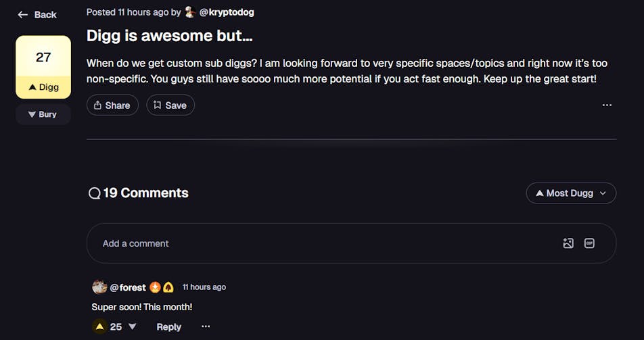Open the GIF picker
This screenshot has width=644, height=340.
pyautogui.click(x=589, y=243)
